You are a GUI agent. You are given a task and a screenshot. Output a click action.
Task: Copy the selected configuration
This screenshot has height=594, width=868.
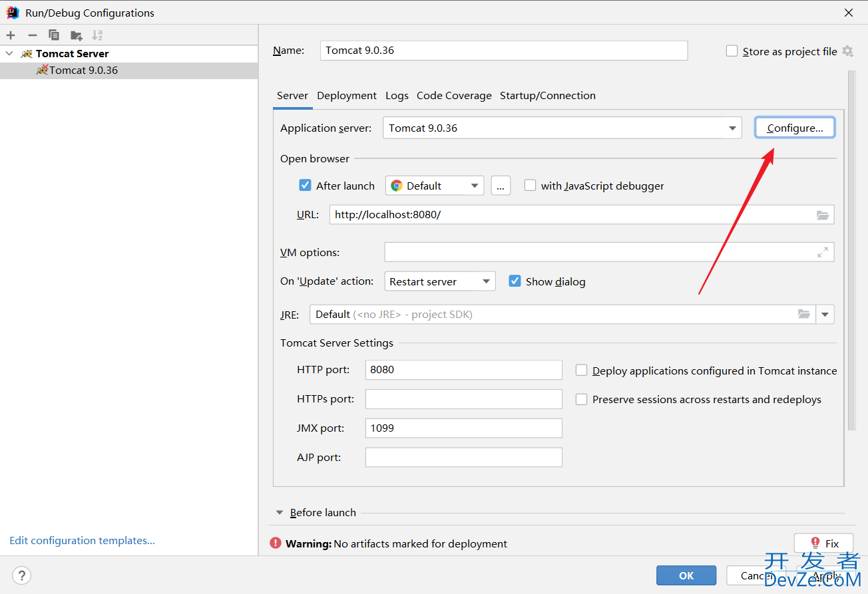(x=54, y=35)
